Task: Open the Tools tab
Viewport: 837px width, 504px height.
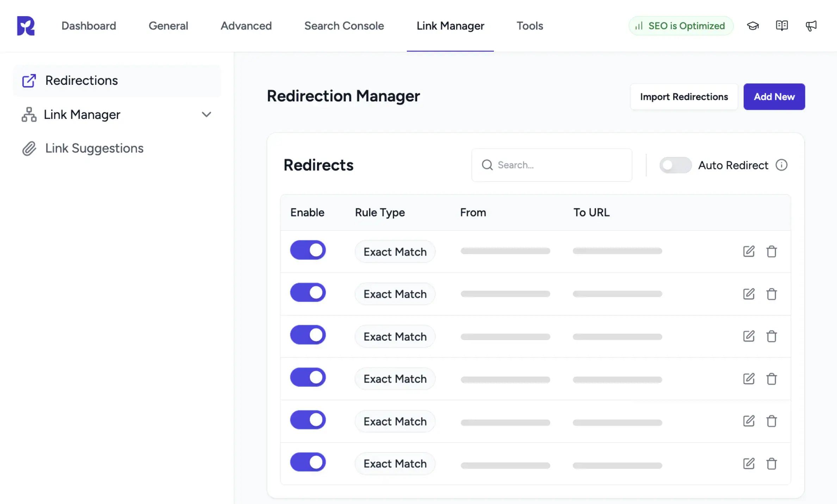Action: 530,26
